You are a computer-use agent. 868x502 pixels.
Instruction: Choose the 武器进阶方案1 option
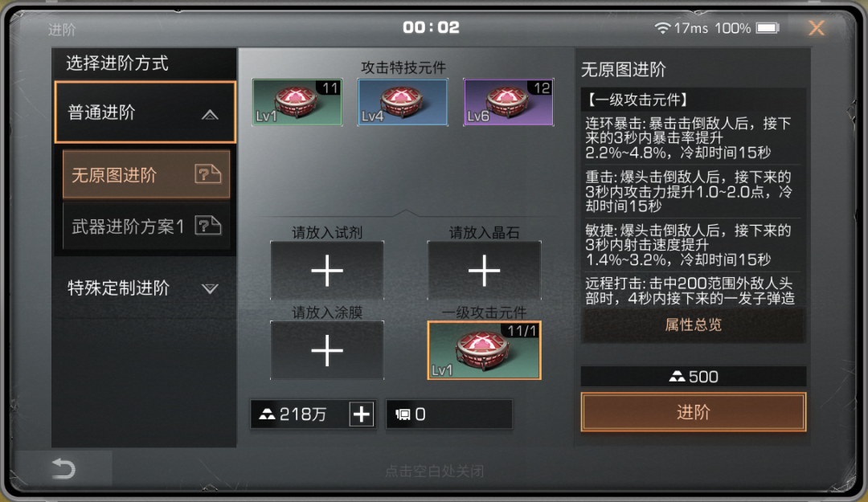(146, 226)
